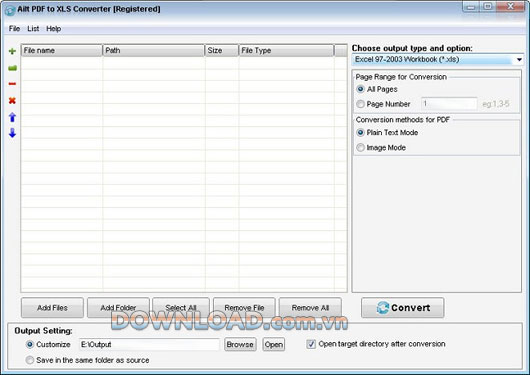Click the blue move down arrow icon
This screenshot has height=375, width=530.
(x=12, y=133)
